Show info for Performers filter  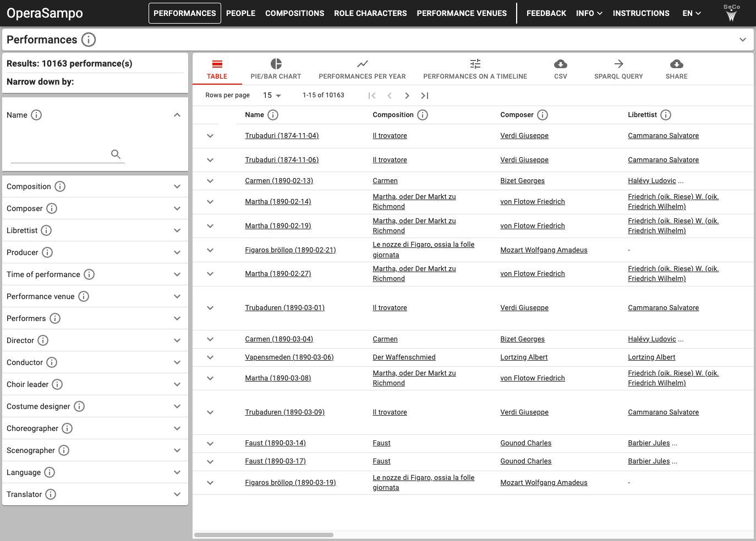point(55,318)
